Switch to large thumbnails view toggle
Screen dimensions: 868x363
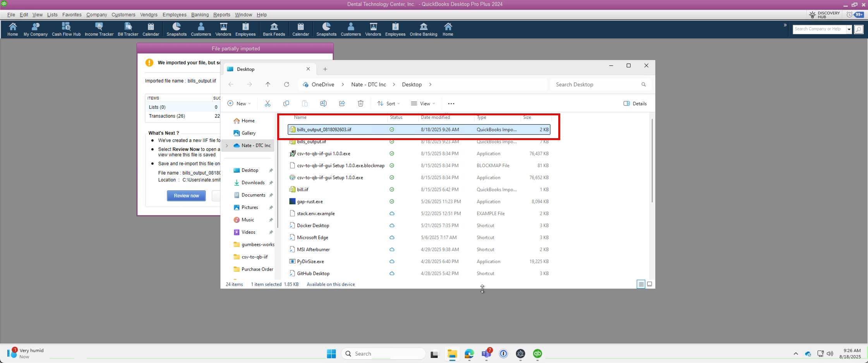coord(650,284)
